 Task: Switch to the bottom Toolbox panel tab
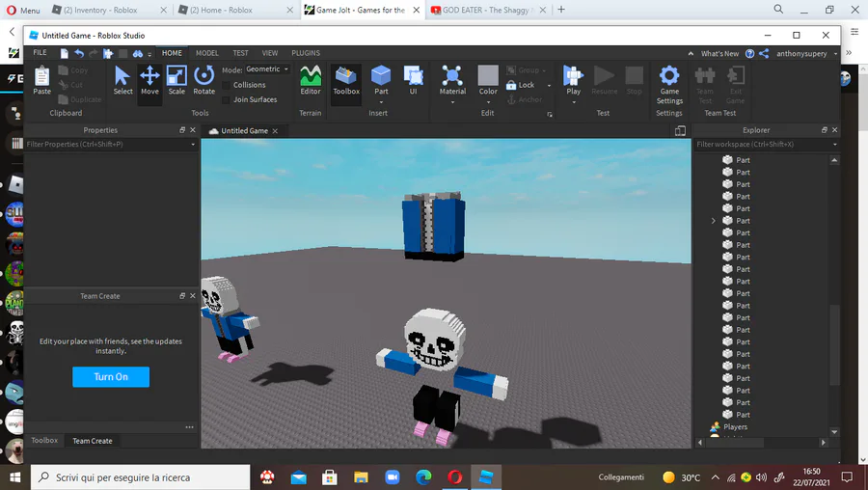[44, 441]
